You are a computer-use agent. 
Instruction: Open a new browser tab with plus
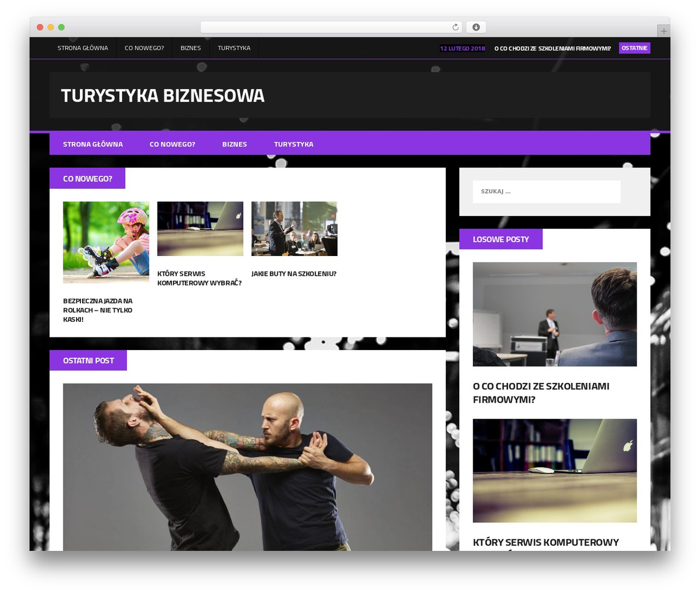click(663, 31)
